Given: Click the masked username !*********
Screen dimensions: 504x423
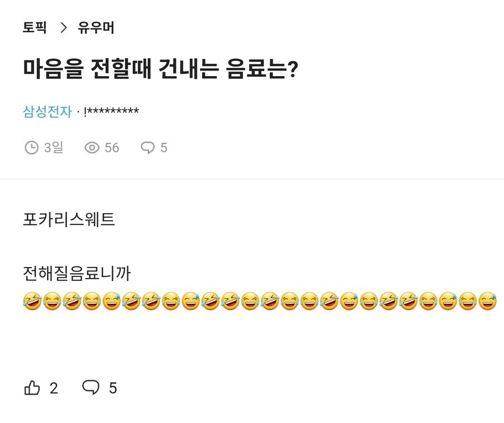Looking at the screenshot, I should point(111,112).
